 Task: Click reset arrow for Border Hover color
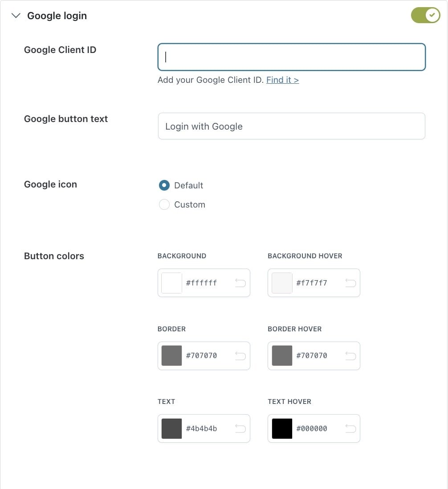click(350, 355)
